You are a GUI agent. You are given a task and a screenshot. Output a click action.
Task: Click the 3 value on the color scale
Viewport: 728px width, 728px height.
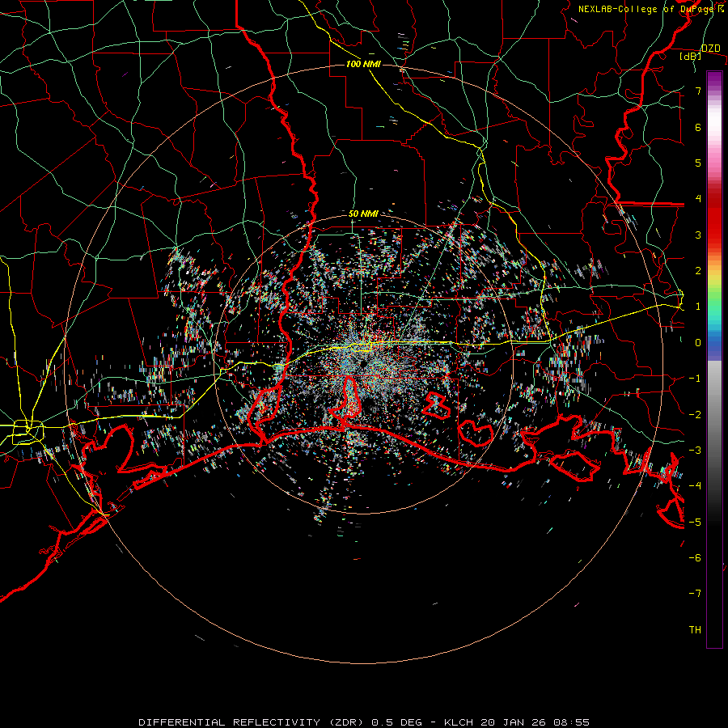698,235
